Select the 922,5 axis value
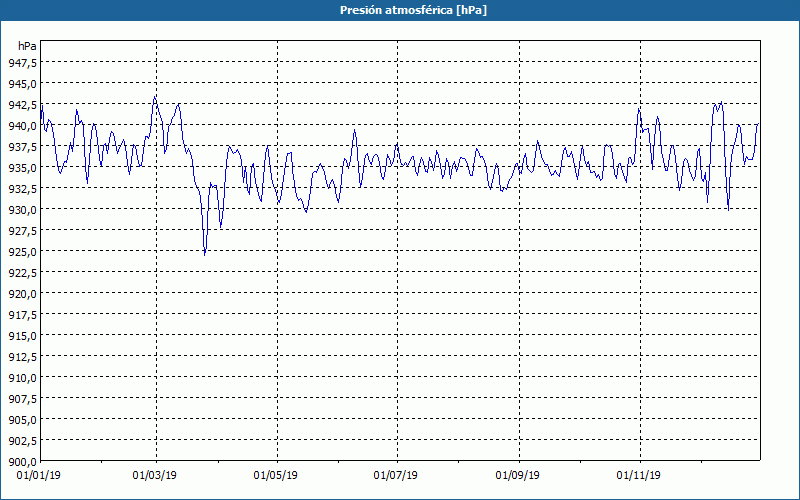Viewport: 800px width, 500px height. pyautogui.click(x=22, y=272)
